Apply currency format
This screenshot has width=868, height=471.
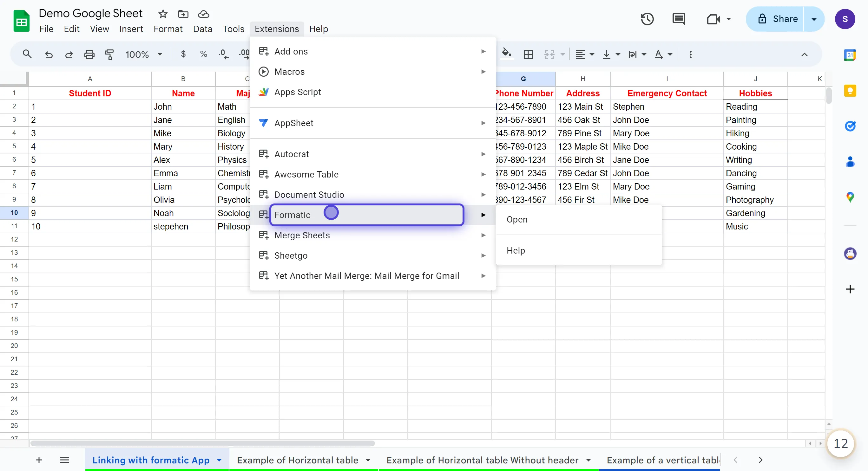pos(183,54)
